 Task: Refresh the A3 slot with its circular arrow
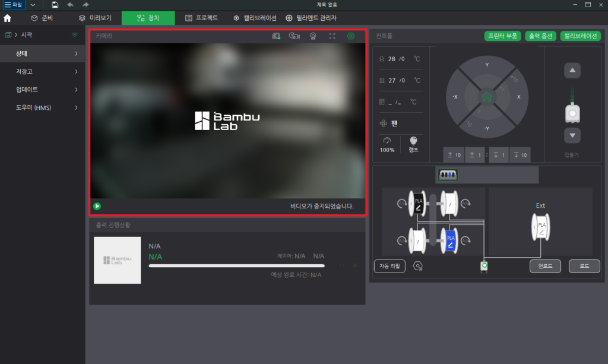[x=465, y=240]
